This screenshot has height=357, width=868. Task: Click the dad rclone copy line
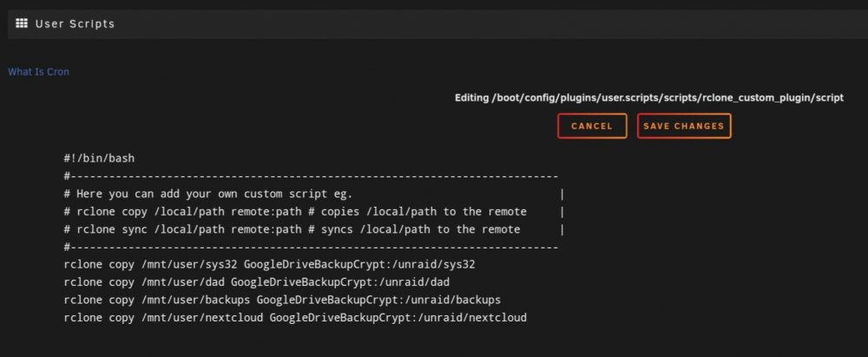[257, 282]
